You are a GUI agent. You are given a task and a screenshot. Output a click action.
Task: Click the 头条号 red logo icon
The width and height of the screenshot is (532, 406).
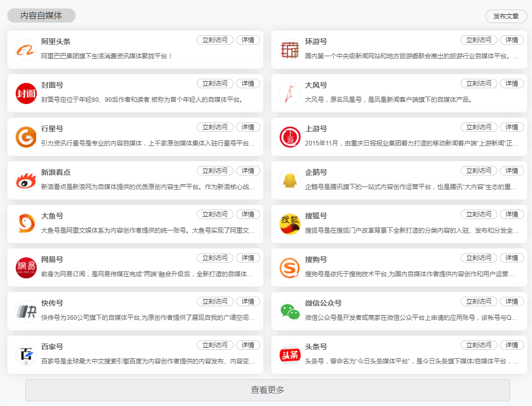click(x=290, y=355)
